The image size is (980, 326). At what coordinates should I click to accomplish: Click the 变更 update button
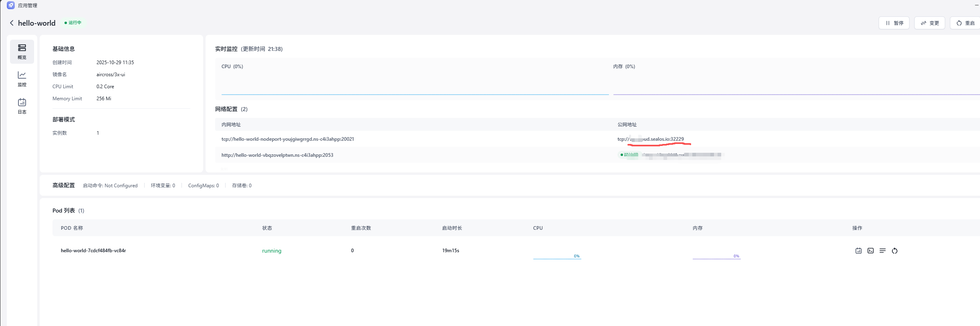point(930,23)
